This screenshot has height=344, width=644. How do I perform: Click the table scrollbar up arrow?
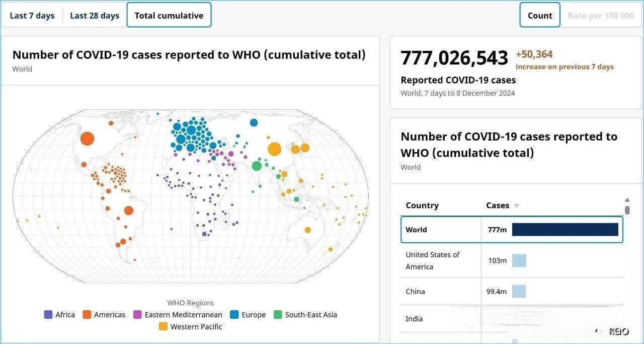tap(627, 200)
